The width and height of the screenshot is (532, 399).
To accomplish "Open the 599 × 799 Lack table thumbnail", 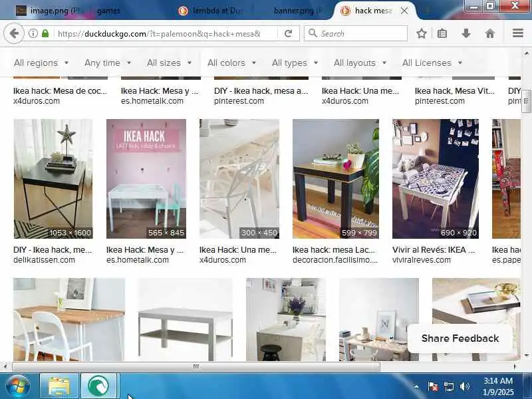I will pos(336,179).
